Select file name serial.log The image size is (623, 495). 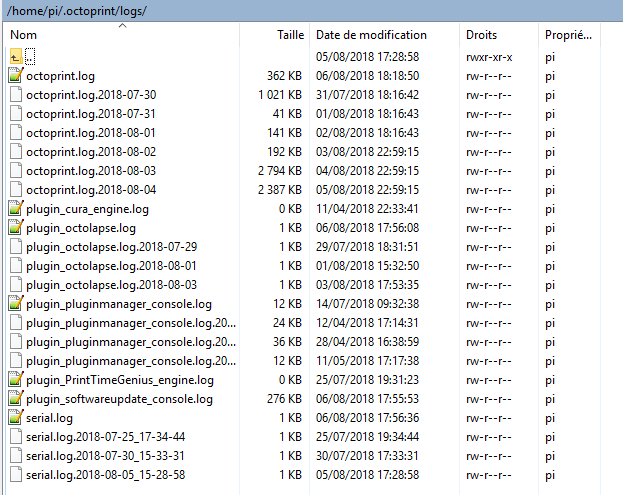pos(49,418)
